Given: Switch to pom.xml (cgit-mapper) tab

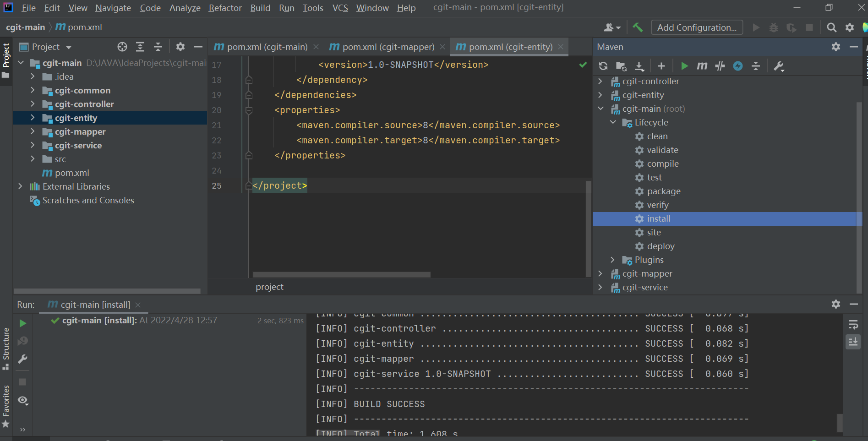Looking at the screenshot, I should [388, 47].
